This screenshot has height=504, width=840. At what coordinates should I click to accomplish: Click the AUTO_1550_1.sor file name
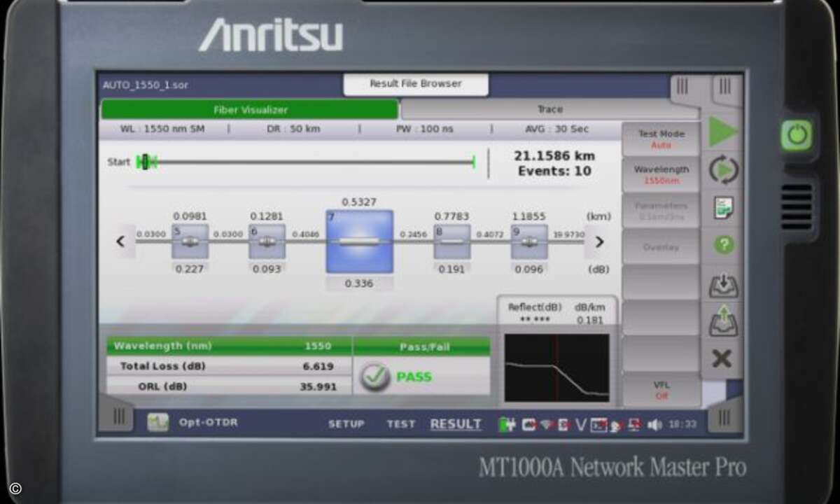[x=145, y=85]
